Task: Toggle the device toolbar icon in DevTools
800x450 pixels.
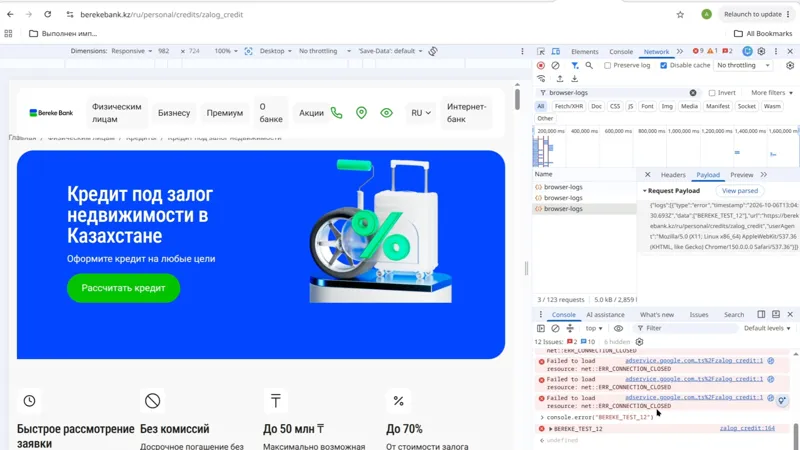Action: (556, 52)
